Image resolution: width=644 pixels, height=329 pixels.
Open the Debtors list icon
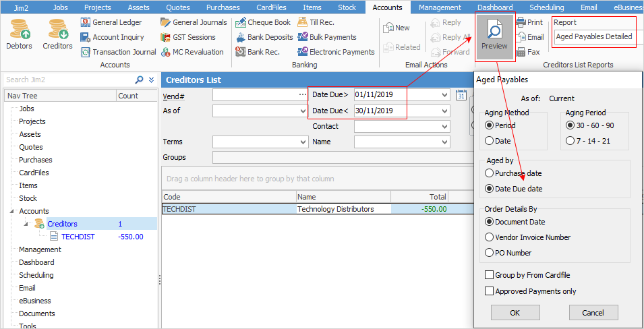coord(19,34)
